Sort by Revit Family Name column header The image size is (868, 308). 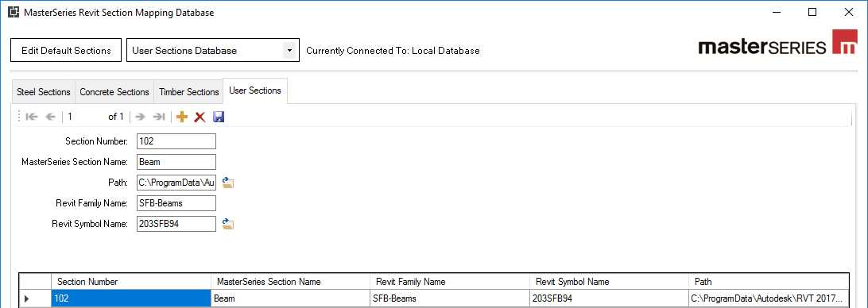[450, 282]
